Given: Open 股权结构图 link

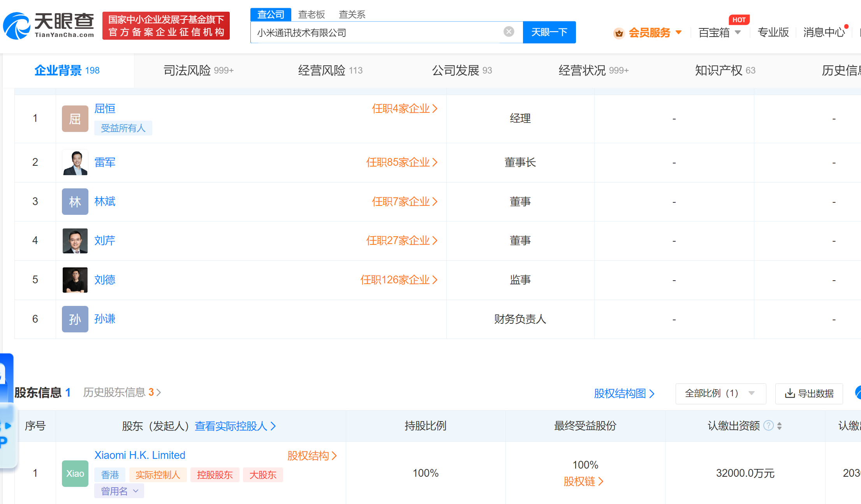Looking at the screenshot, I should [624, 393].
